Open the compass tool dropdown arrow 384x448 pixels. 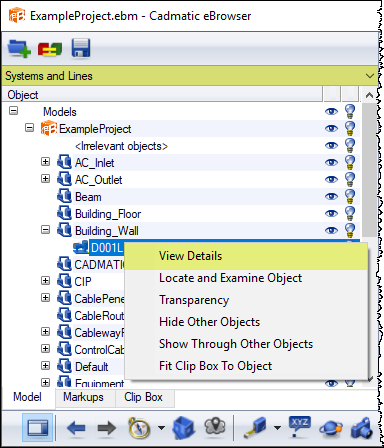pyautogui.click(x=161, y=428)
